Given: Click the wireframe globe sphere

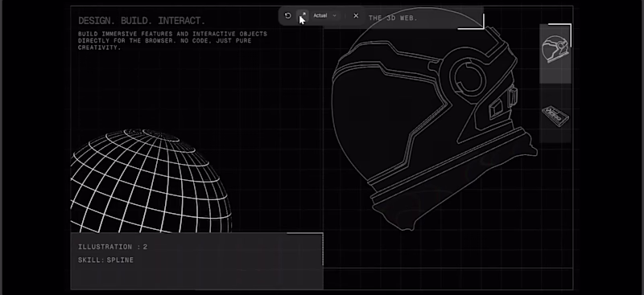Looking at the screenshot, I should click(151, 182).
